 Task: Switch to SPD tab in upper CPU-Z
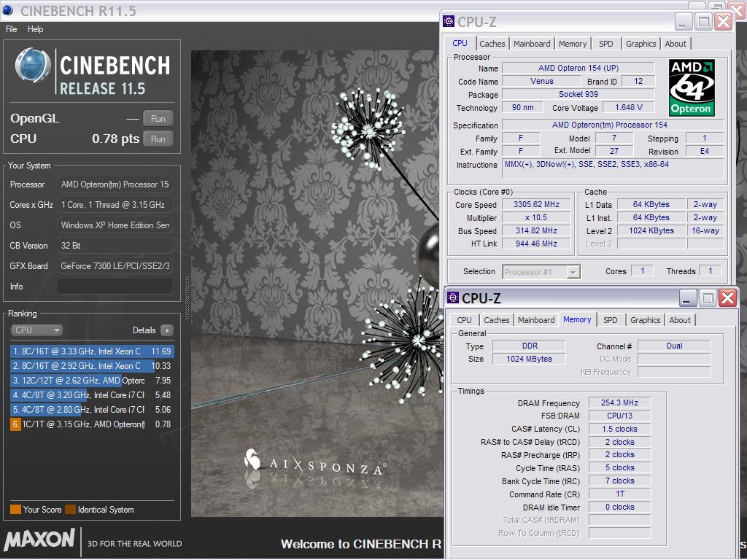coord(606,44)
